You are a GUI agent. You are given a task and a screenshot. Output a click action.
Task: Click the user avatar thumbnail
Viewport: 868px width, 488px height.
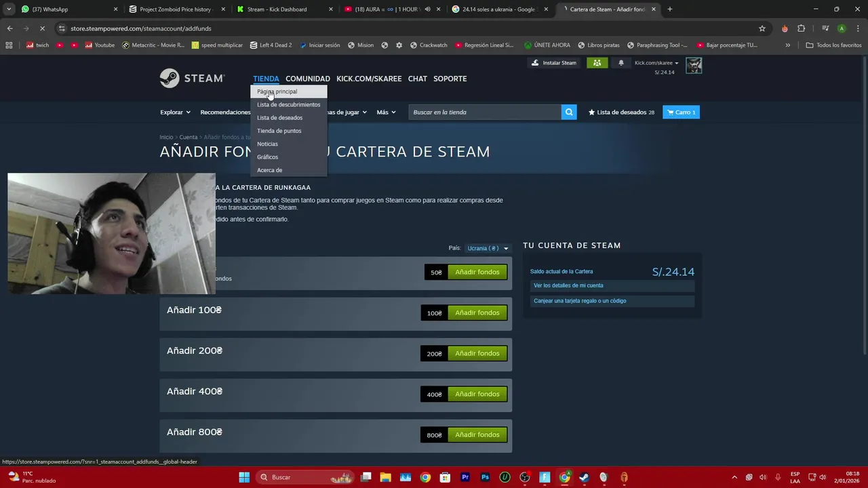coord(694,65)
